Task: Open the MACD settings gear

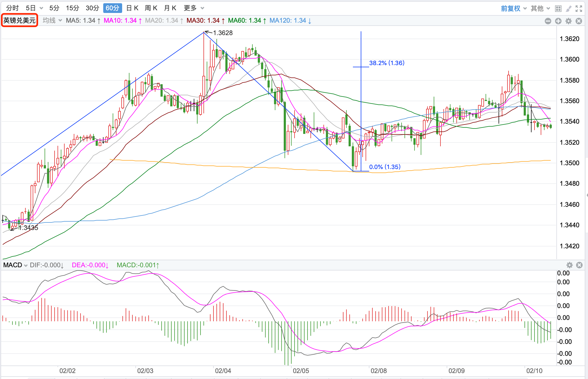Action: coord(570,265)
